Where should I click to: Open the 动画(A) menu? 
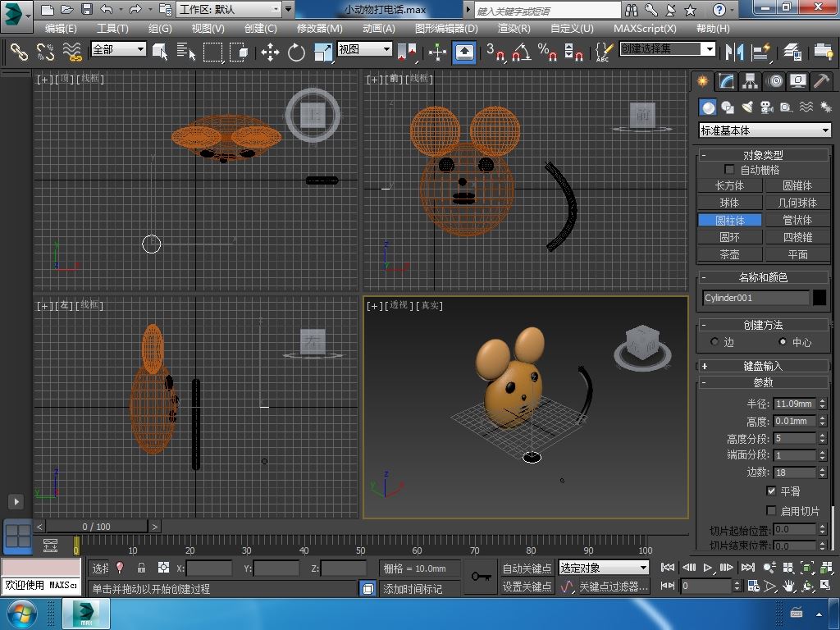pos(378,29)
